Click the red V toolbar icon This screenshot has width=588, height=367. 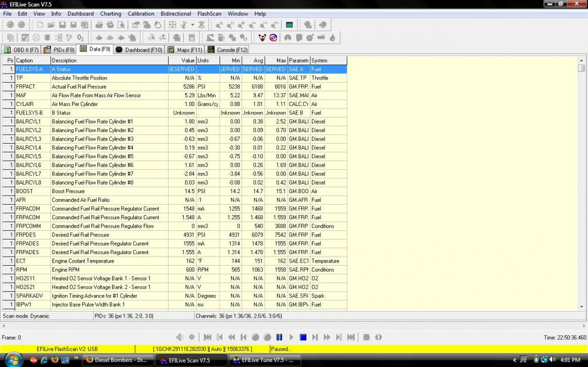pos(262,38)
